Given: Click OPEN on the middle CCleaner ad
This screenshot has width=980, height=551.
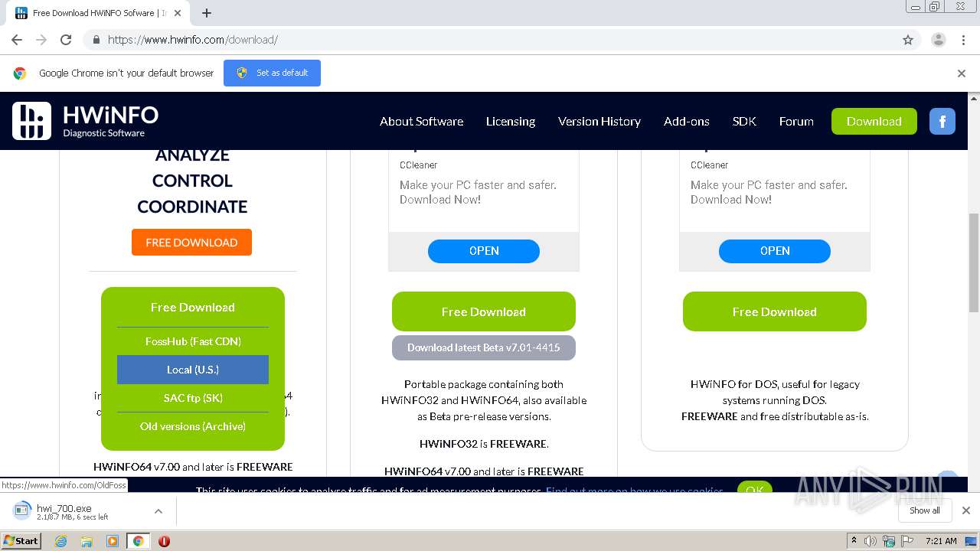Looking at the screenshot, I should (484, 251).
